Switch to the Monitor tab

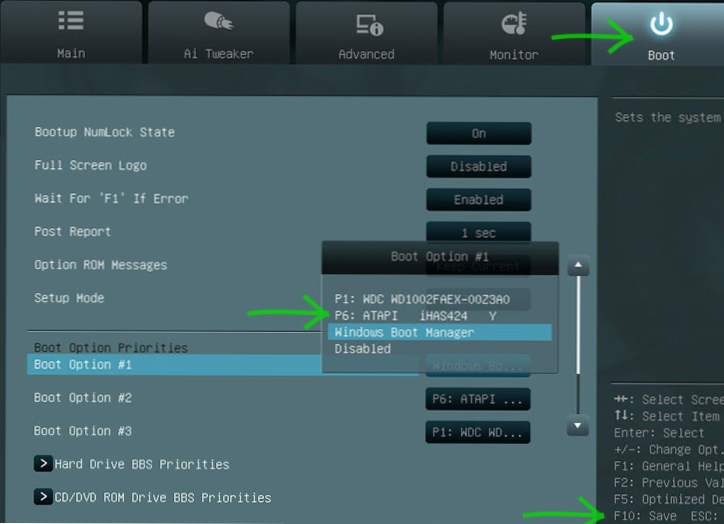click(x=514, y=32)
